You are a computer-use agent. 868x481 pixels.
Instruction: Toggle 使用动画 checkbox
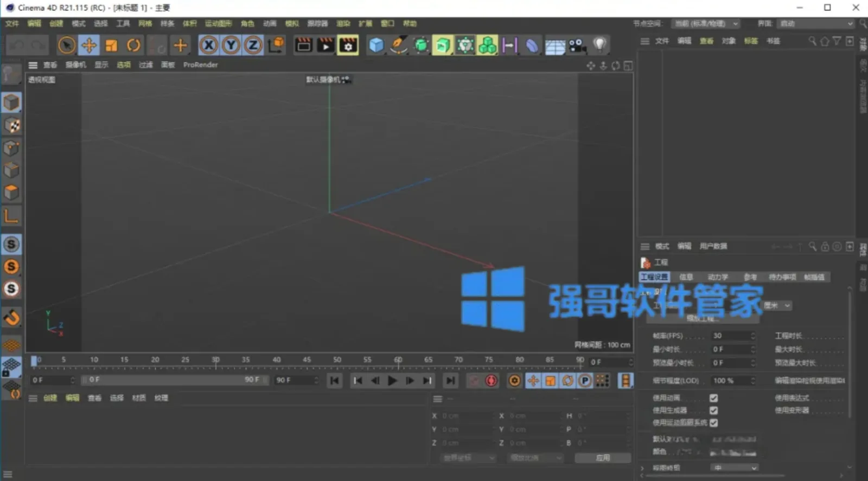pos(713,398)
